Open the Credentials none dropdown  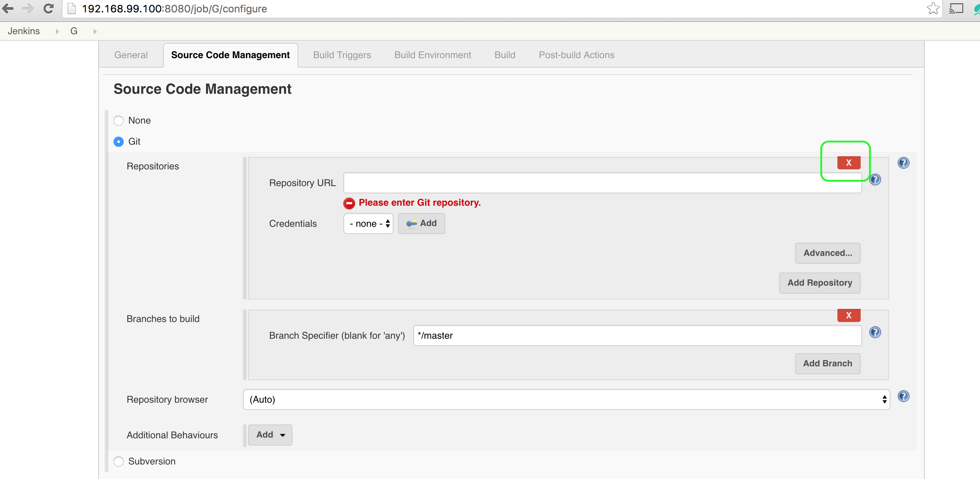point(368,224)
